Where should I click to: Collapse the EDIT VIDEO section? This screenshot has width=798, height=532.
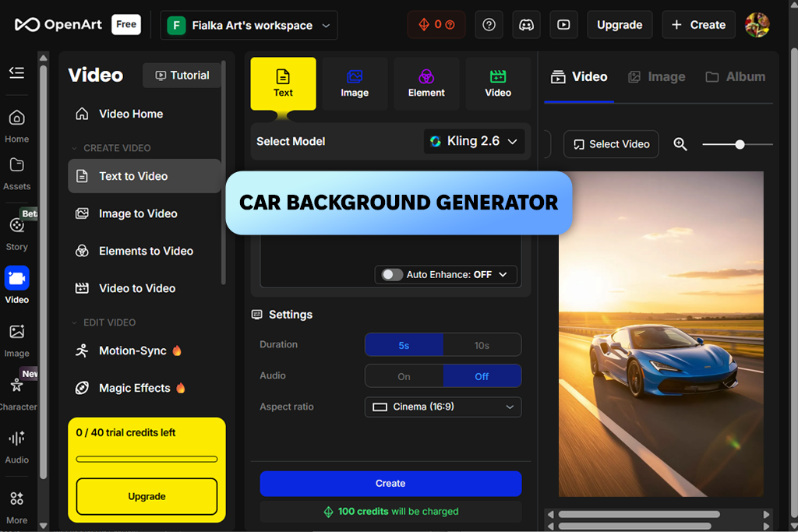[104, 322]
